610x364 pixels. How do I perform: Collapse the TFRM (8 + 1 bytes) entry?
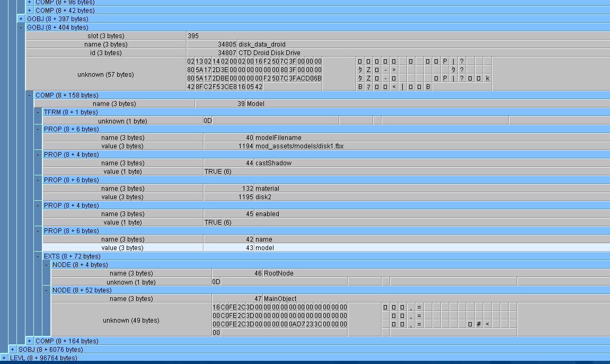coord(38,112)
